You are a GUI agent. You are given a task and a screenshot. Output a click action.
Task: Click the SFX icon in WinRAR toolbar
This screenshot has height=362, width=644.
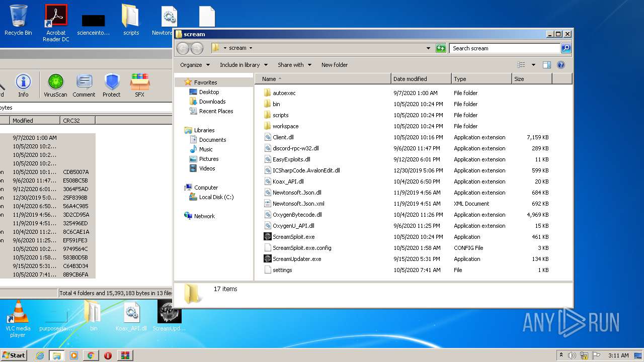coord(140,85)
